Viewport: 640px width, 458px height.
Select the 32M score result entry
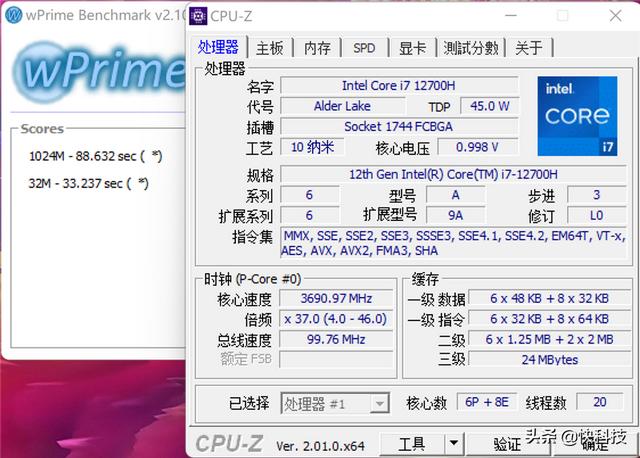coord(89,182)
